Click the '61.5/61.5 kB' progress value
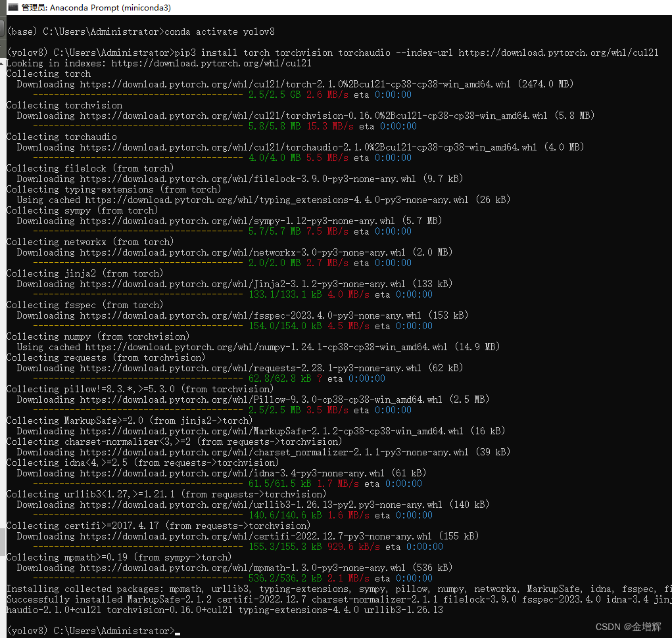The height and width of the screenshot is (638, 672). [x=280, y=484]
